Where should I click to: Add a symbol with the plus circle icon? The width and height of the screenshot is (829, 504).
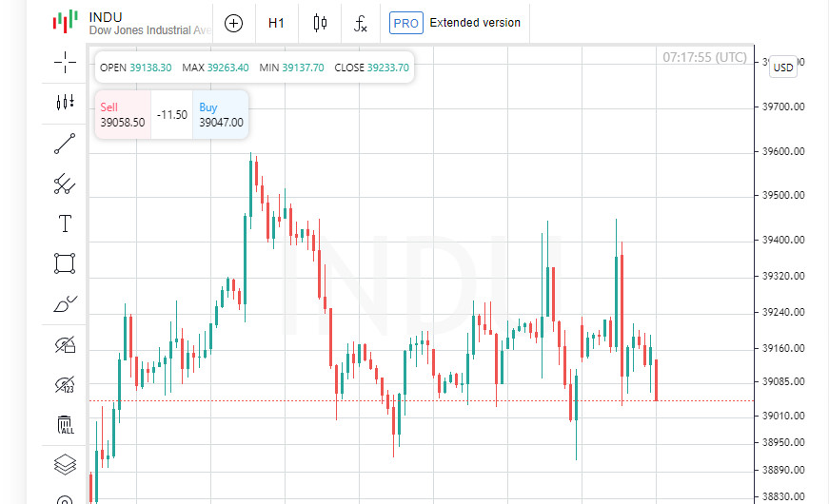tap(234, 23)
